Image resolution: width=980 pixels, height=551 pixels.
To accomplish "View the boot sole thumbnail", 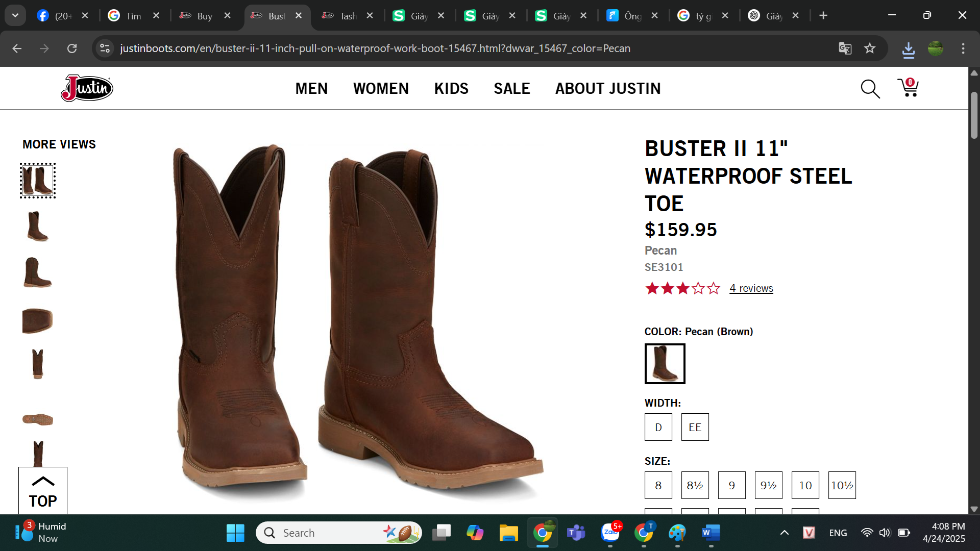I will point(38,419).
